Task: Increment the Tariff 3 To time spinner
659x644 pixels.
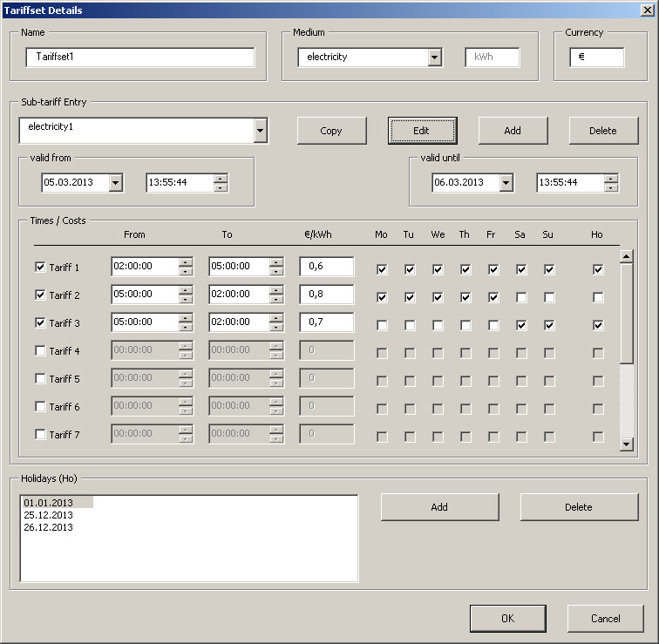Action: (276, 318)
